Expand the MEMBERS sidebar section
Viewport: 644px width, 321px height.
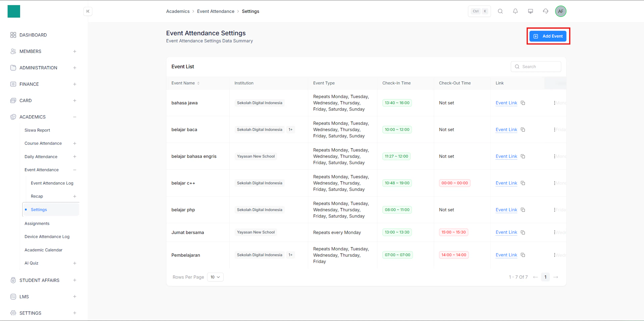(x=74, y=51)
